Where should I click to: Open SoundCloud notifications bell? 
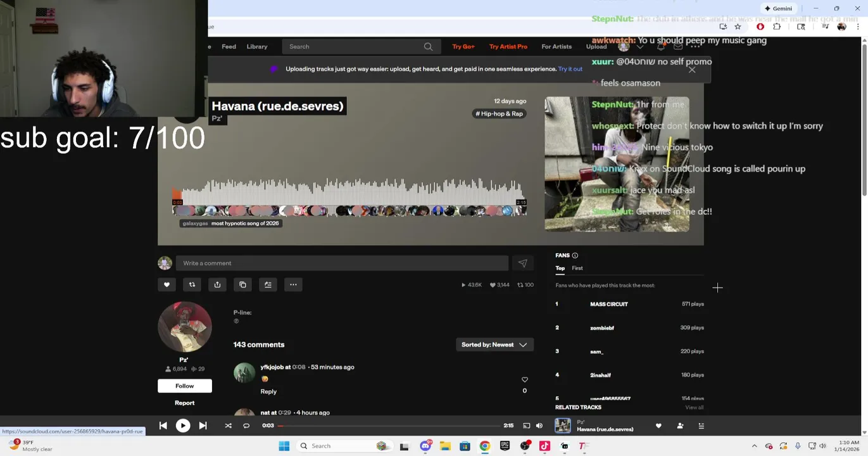[x=661, y=46]
